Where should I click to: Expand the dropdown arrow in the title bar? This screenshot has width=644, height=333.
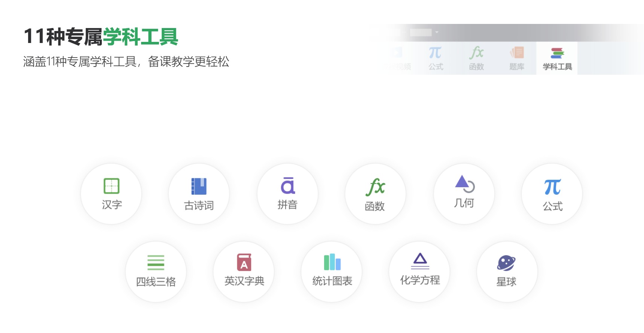(437, 33)
